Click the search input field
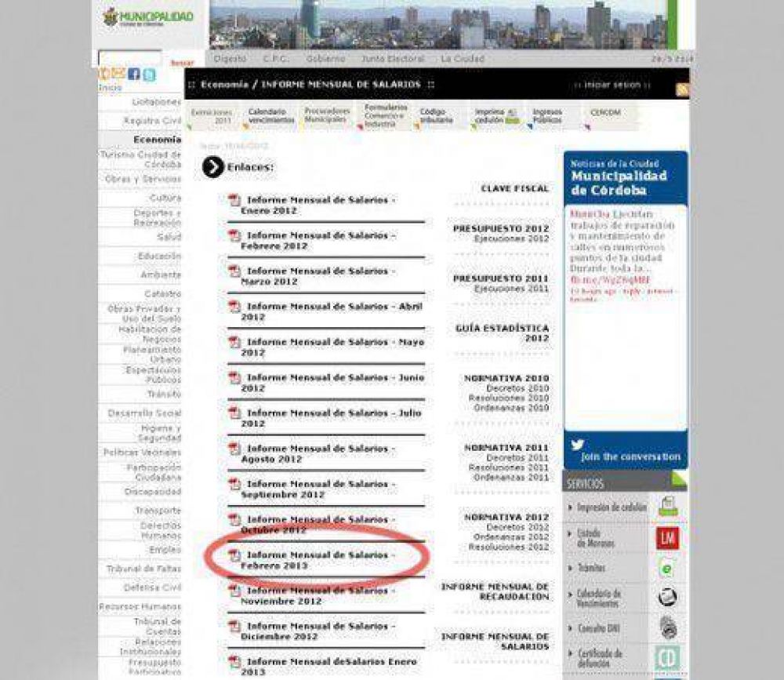The height and width of the screenshot is (680, 784). tap(130, 59)
